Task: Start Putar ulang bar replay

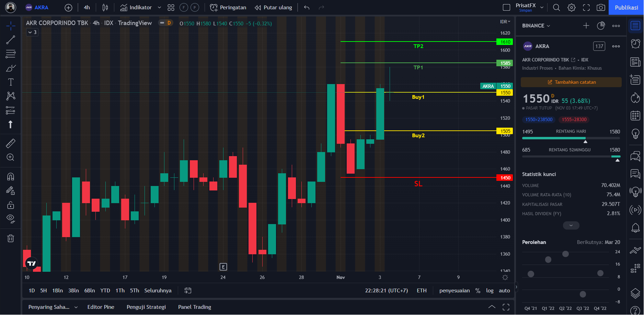Action: pos(273,8)
